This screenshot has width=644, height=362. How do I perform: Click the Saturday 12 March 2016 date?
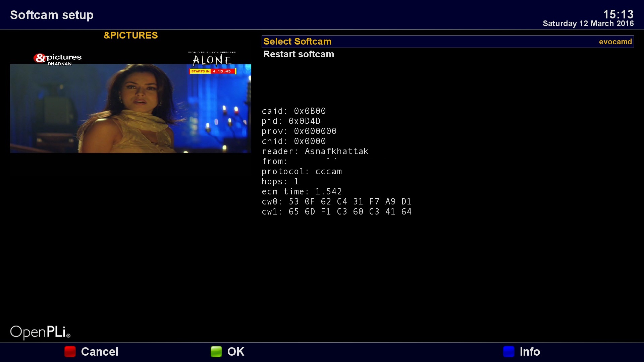point(588,23)
